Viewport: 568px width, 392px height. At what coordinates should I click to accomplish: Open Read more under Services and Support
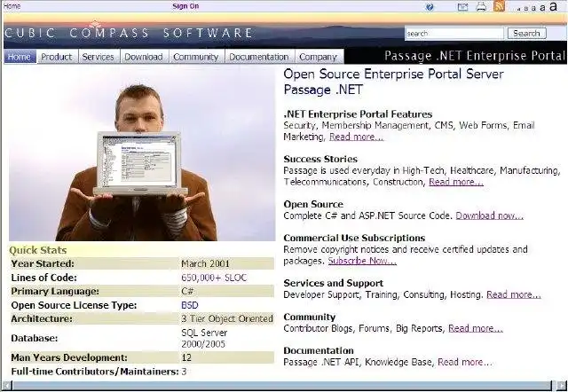tap(514, 294)
